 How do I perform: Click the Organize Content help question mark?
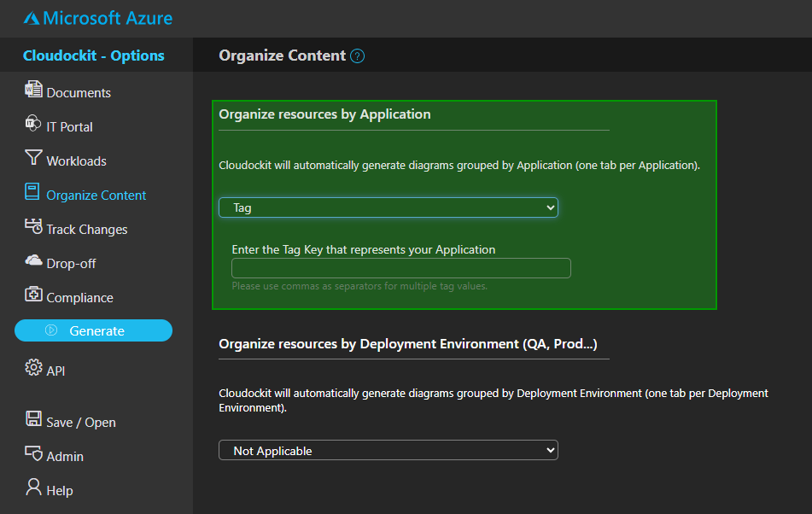(x=358, y=56)
